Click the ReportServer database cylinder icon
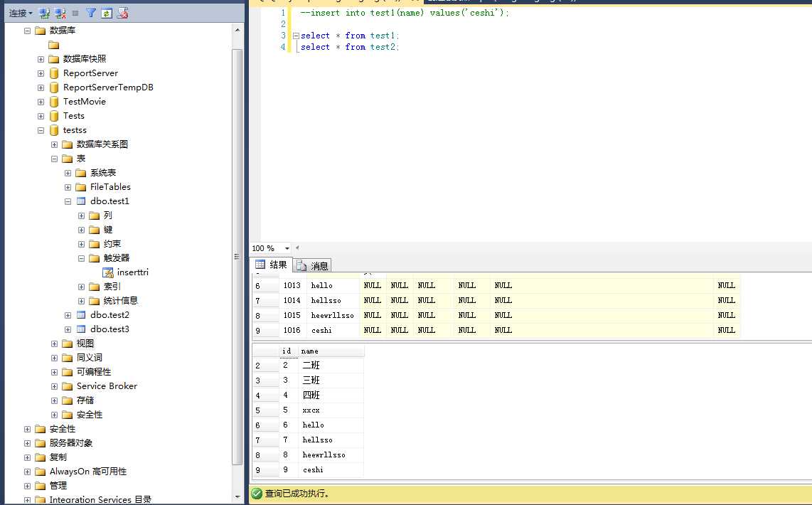The width and height of the screenshot is (812, 505). [x=54, y=73]
